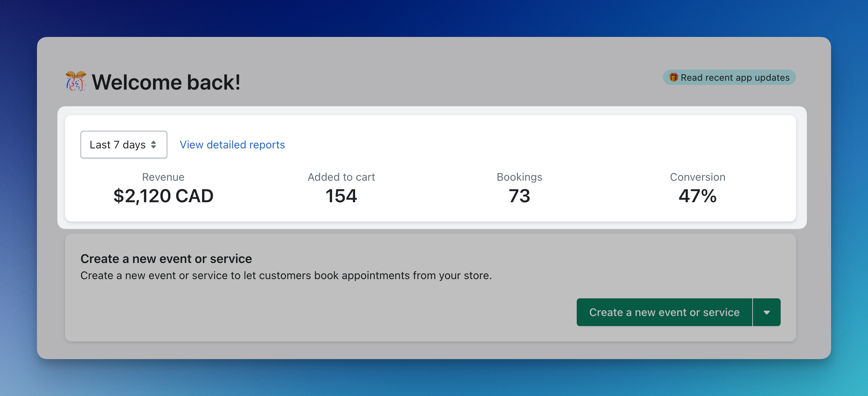Select the 73 bookings value
This screenshot has width=868, height=396.
(519, 196)
